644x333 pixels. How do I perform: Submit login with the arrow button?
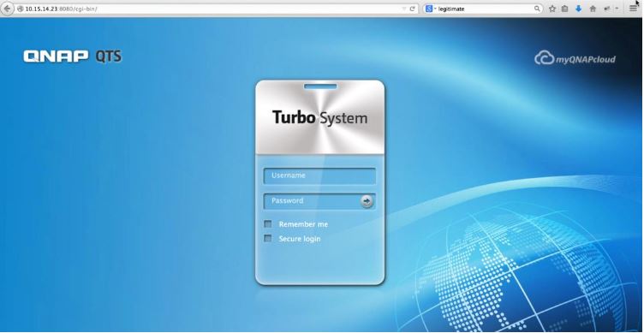367,201
